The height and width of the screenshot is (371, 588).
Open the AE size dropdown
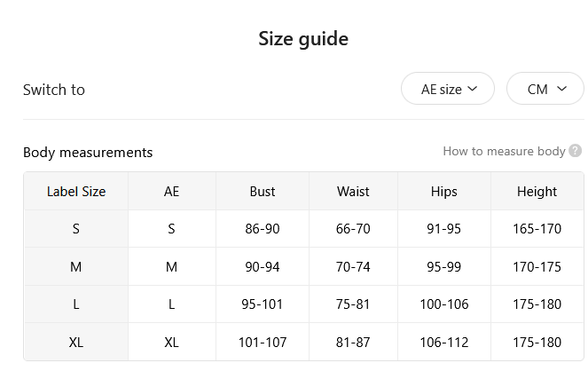(448, 89)
